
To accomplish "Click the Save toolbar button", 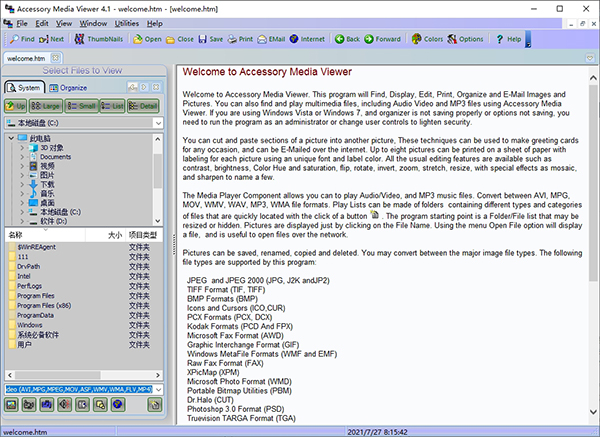I will coord(210,39).
